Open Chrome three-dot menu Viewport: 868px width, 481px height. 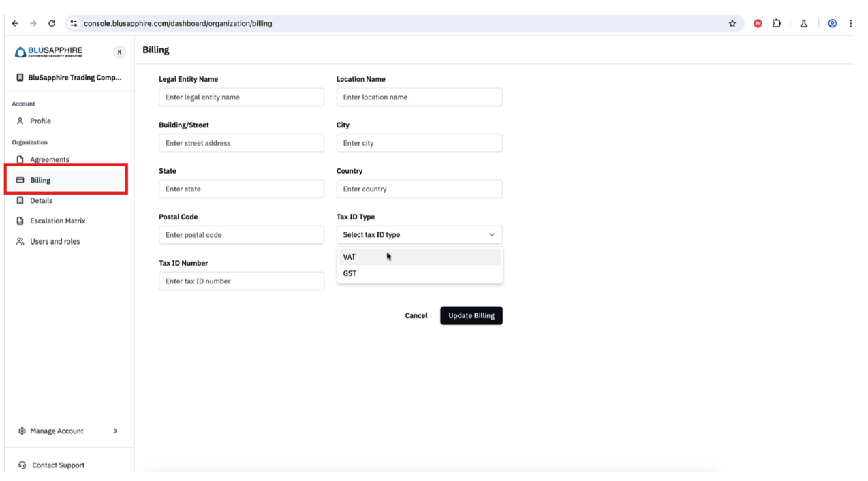(850, 23)
